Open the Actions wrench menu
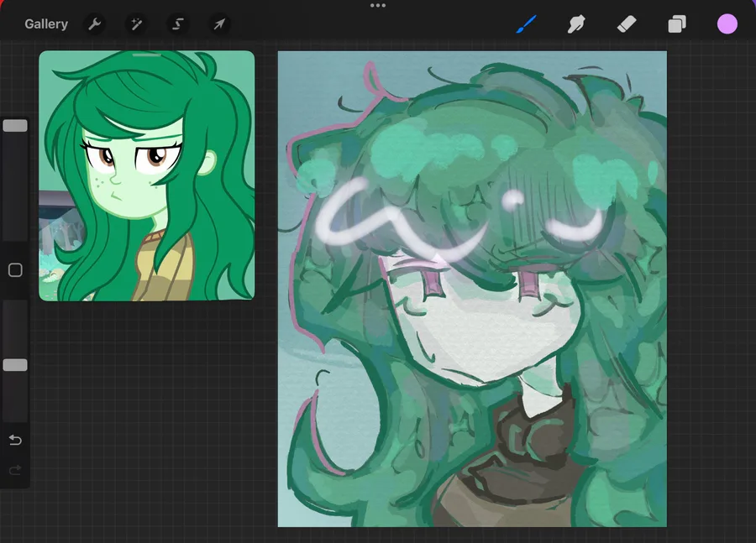Image resolution: width=756 pixels, height=543 pixels. tap(94, 24)
